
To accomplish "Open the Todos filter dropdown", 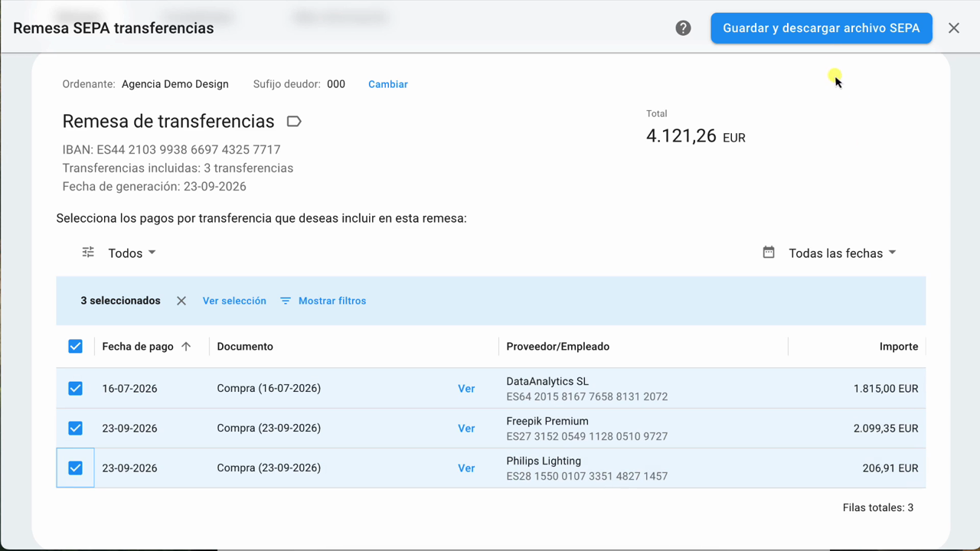I will point(132,253).
